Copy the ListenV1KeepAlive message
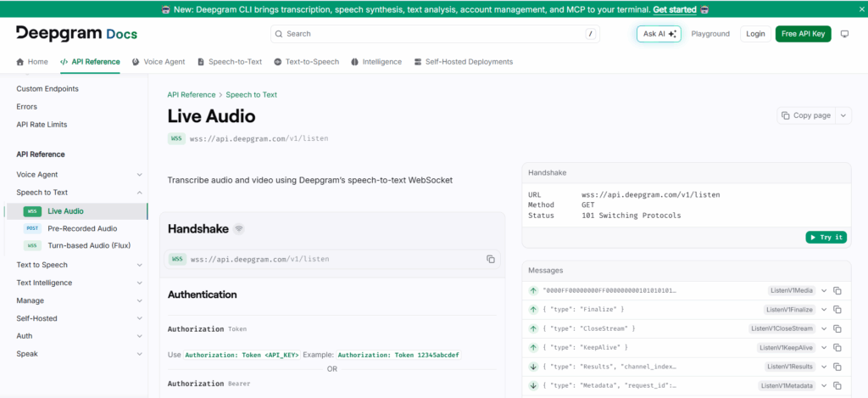Image resolution: width=868 pixels, height=398 pixels. (x=837, y=348)
